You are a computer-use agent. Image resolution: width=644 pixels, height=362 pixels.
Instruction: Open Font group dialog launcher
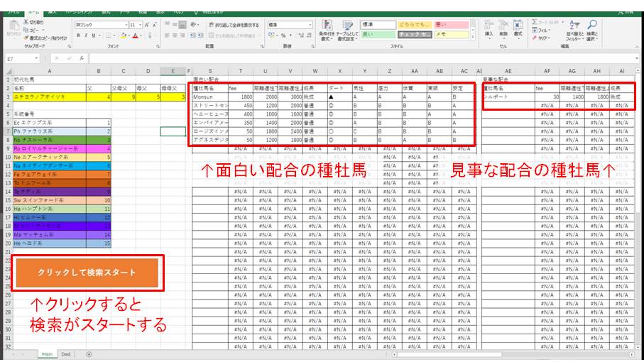click(158, 46)
